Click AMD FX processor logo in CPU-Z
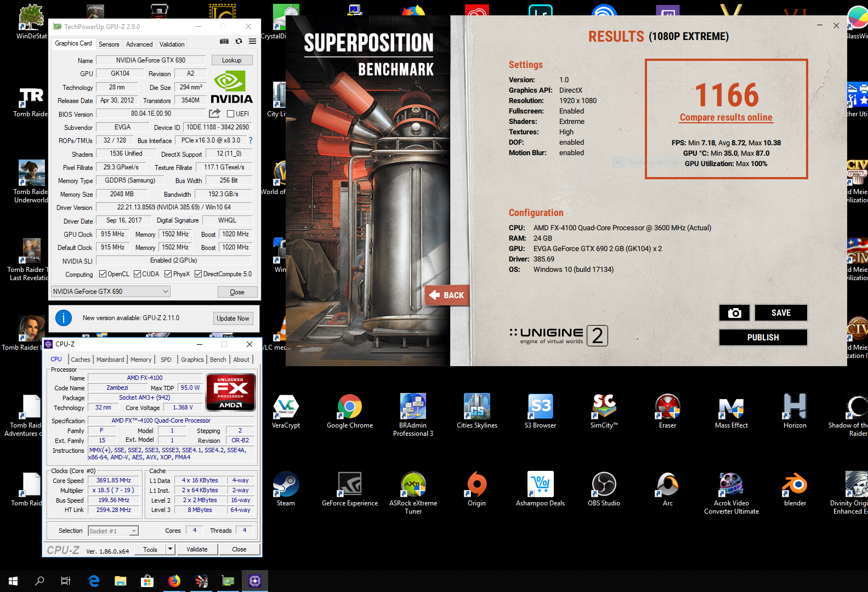 coord(231,392)
